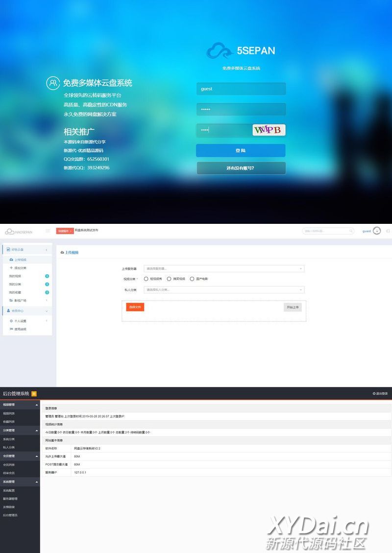Click the flag icon beside 使用说明

[11, 329]
